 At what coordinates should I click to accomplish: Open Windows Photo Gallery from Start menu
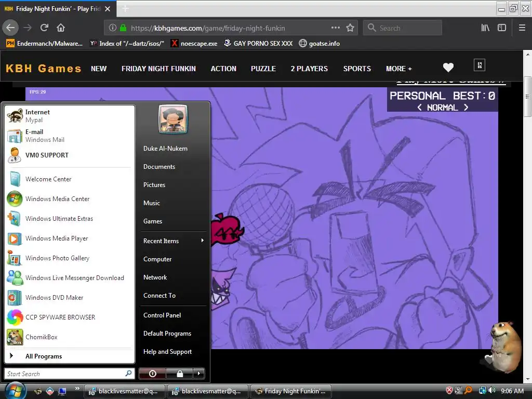click(70, 258)
